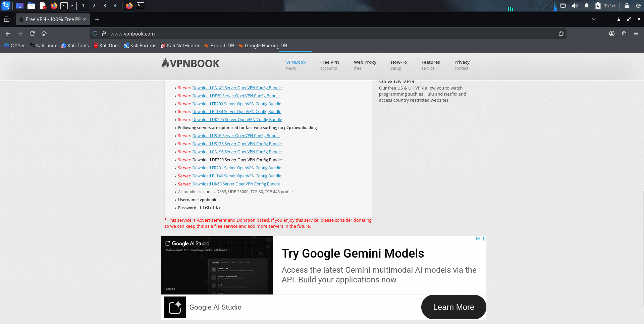Reload the current page

point(32,34)
